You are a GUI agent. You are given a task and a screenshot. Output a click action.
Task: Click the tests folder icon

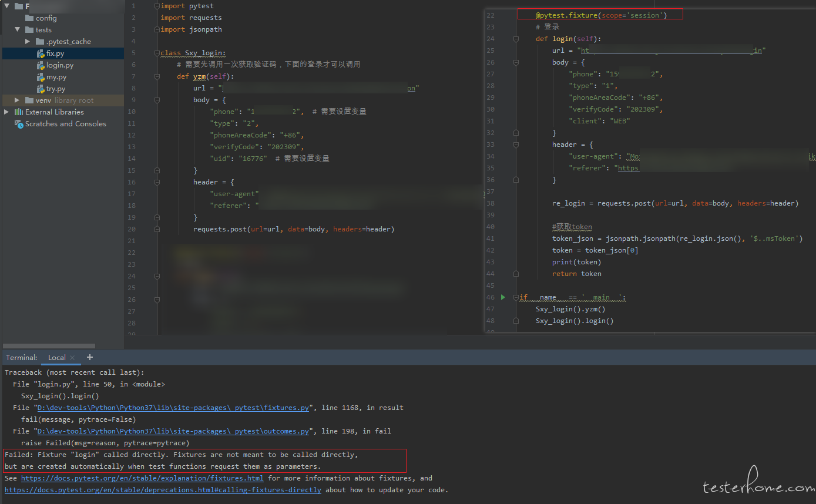tap(29, 30)
